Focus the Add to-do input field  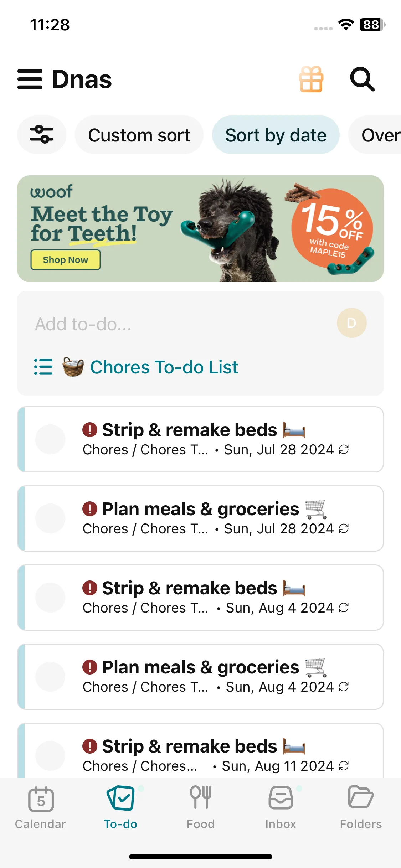tap(171, 324)
